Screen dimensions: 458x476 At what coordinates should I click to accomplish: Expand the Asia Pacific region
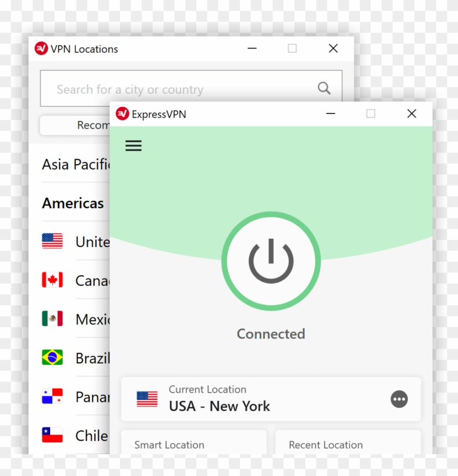click(76, 164)
